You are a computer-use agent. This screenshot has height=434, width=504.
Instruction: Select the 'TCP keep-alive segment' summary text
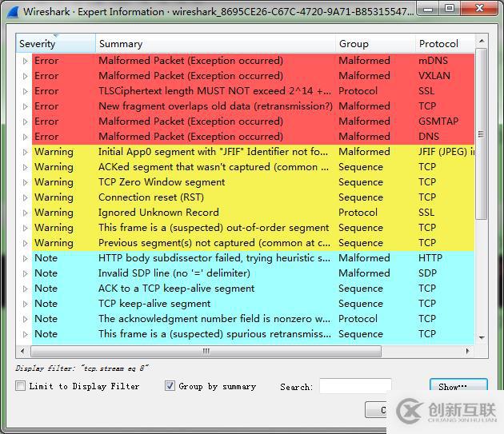[154, 304]
